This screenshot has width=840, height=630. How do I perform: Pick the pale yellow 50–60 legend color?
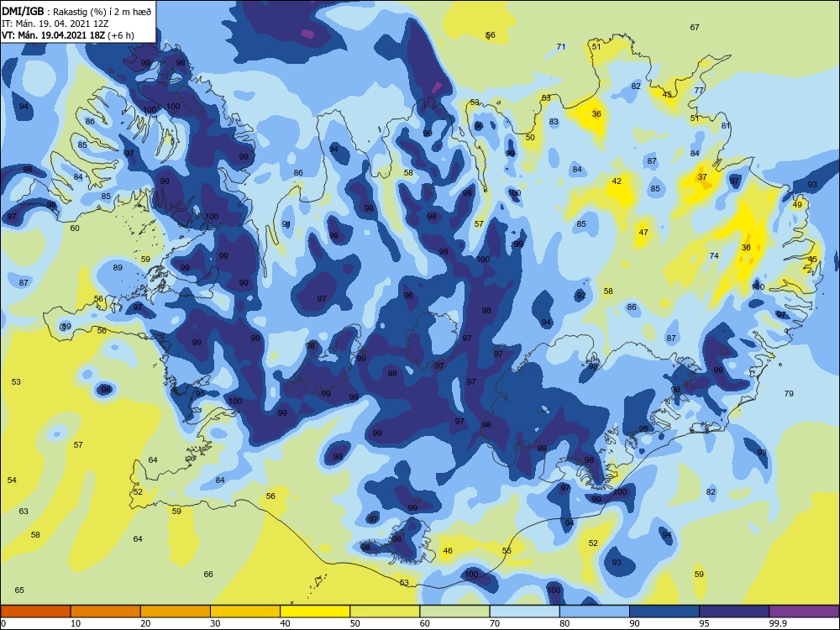coord(385,612)
